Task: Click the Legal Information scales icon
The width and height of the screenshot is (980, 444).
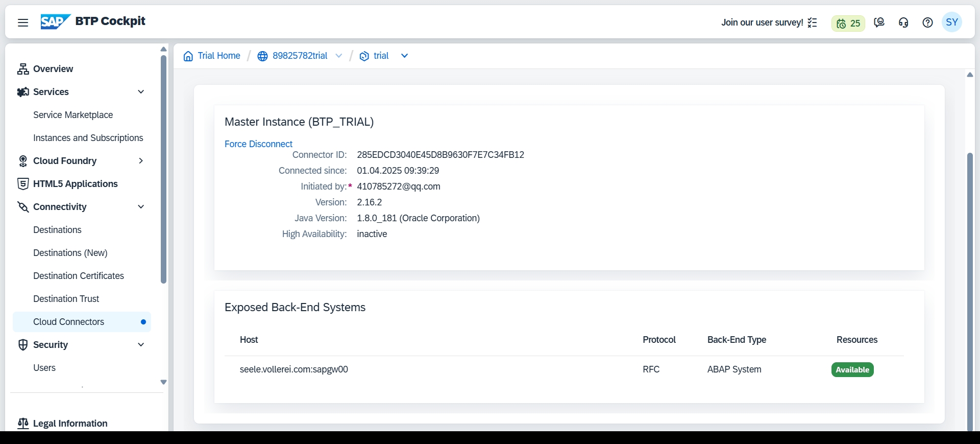Action: coord(23,424)
